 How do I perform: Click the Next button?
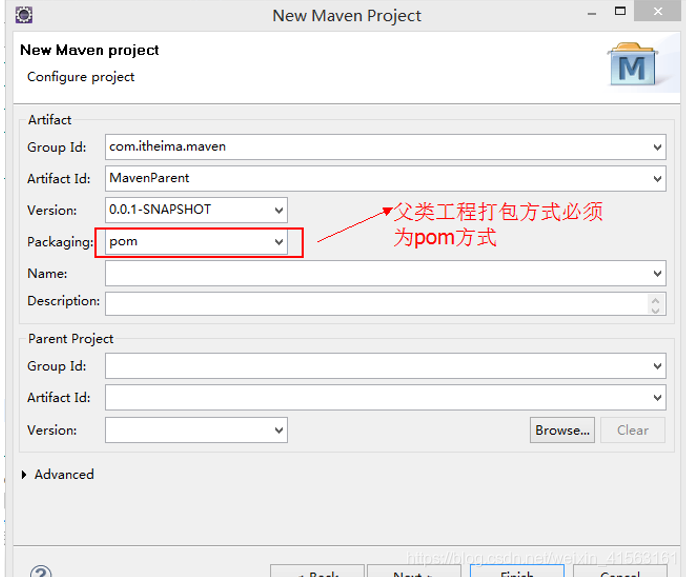pos(414,571)
